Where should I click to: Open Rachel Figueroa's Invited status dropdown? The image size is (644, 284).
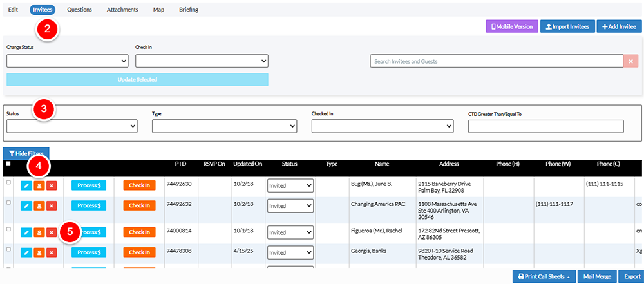(290, 232)
